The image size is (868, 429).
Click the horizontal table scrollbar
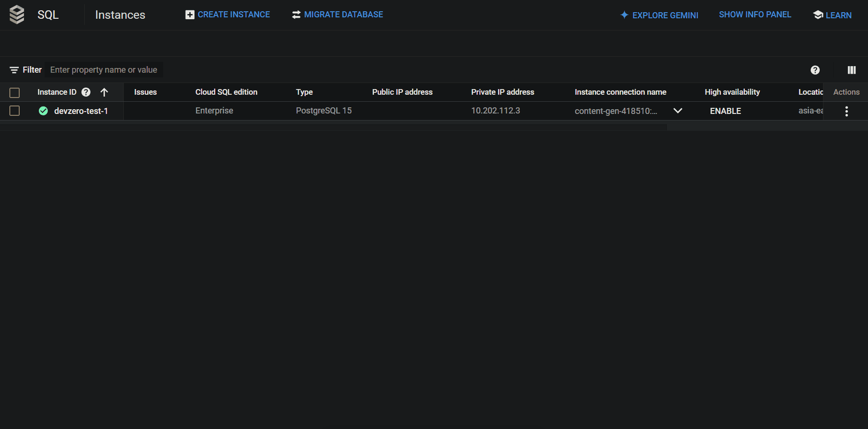click(333, 127)
